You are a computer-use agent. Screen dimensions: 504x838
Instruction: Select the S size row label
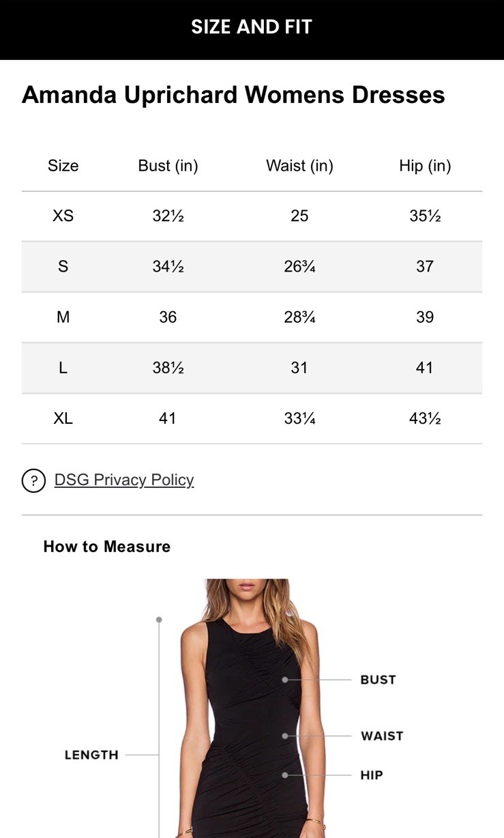(x=63, y=266)
